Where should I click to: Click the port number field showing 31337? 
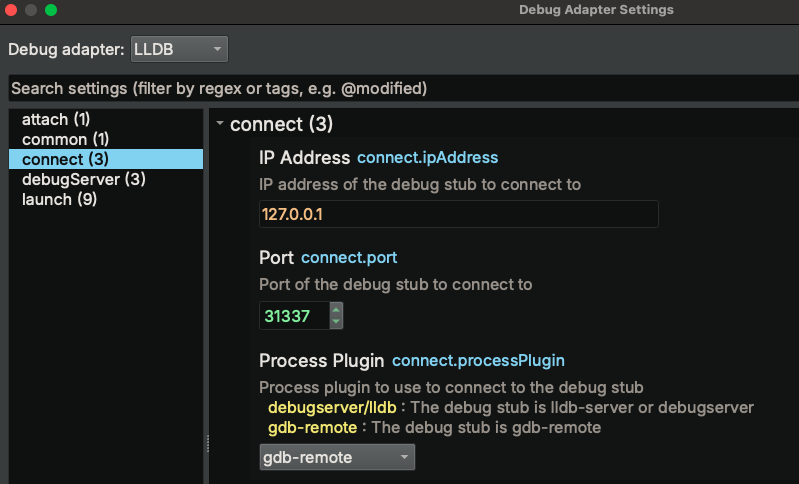point(295,316)
